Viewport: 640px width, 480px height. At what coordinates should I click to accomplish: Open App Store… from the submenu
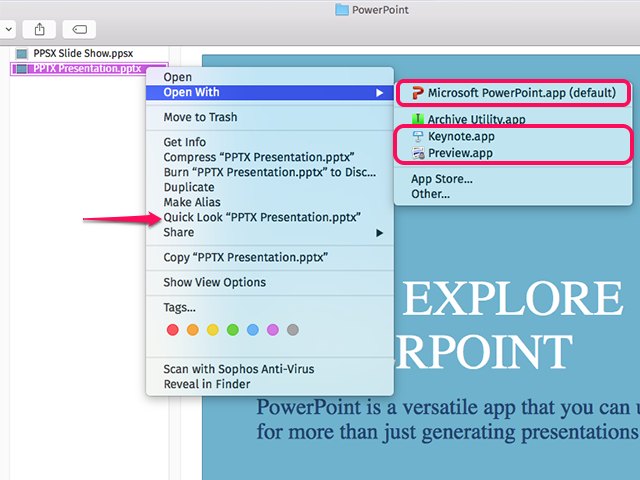click(x=442, y=180)
